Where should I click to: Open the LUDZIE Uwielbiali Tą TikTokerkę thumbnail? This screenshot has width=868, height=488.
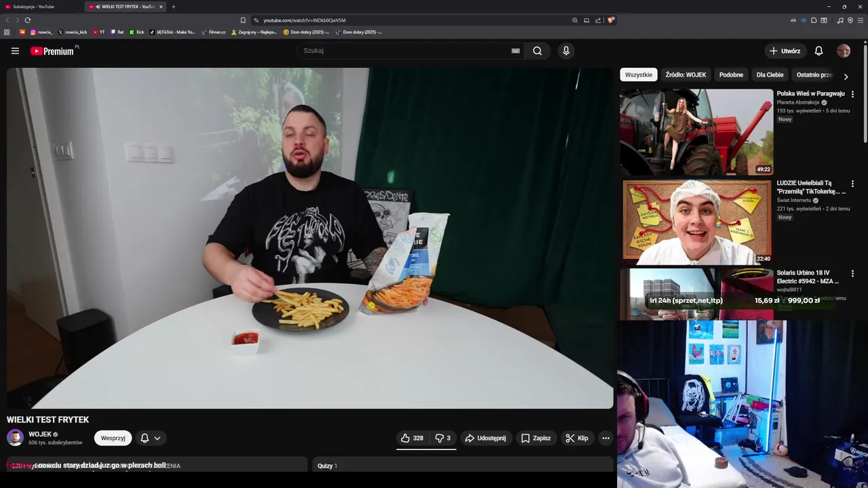(696, 222)
